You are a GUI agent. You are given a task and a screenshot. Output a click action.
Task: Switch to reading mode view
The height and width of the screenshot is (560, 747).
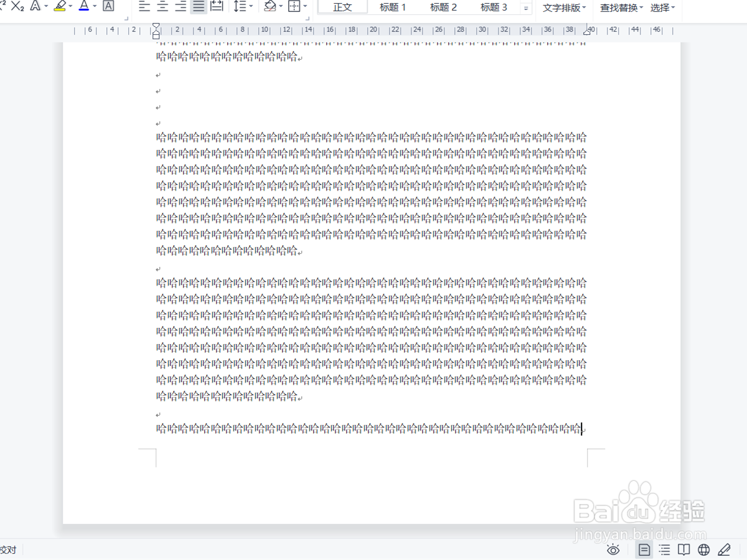684,549
